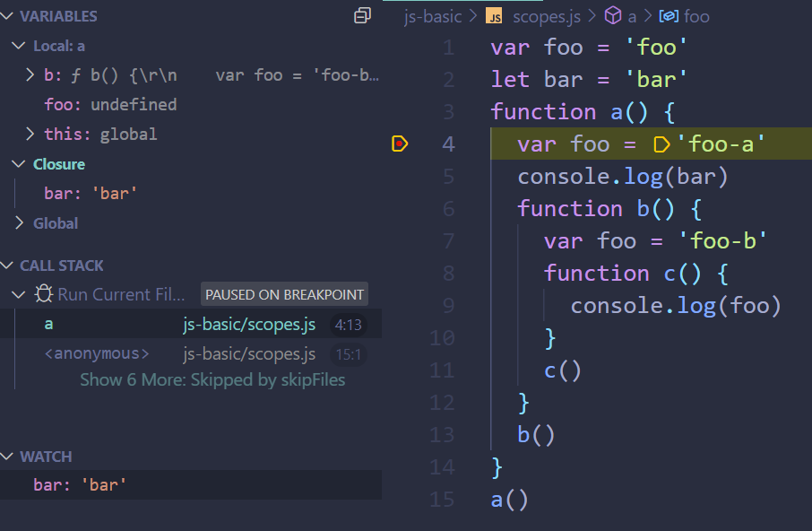Click the inline breakpoint marker before 'foo-a'
This screenshot has height=531, width=812.
coord(661,144)
